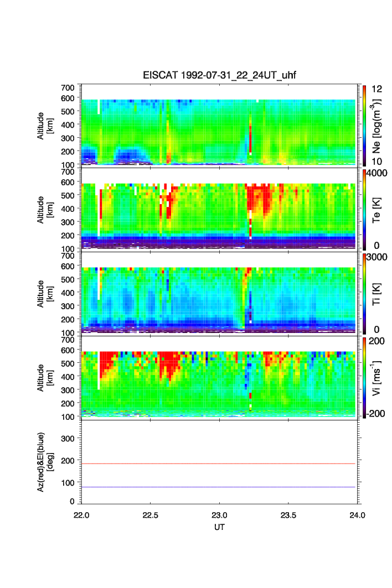The width and height of the screenshot is (392, 588).
Task: Click the Ti color bar
Action: pyautogui.click(x=364, y=294)
